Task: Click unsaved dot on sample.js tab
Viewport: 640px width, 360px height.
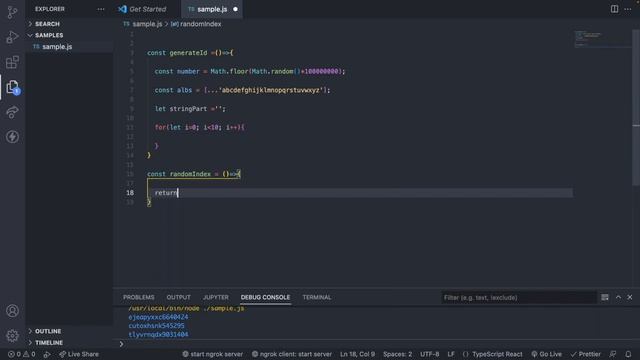Action: (x=236, y=9)
